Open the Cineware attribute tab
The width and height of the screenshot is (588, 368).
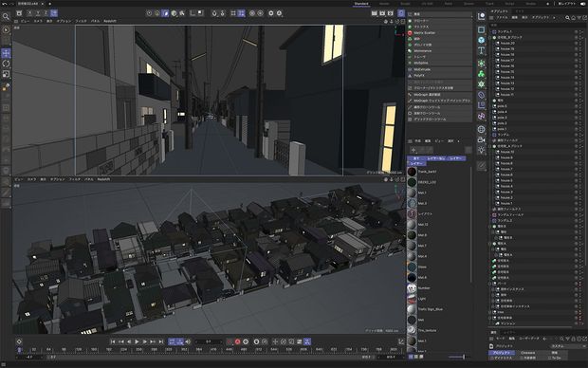tap(527, 353)
